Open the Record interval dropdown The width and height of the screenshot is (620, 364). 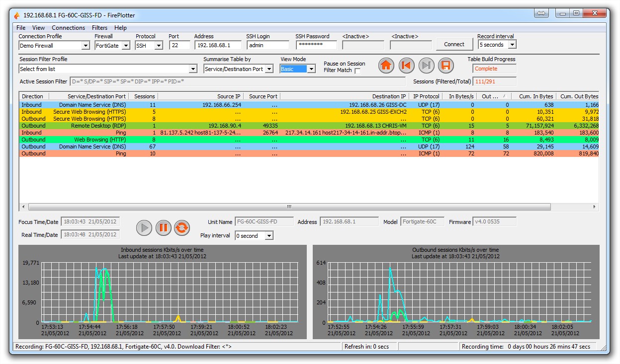tap(512, 45)
